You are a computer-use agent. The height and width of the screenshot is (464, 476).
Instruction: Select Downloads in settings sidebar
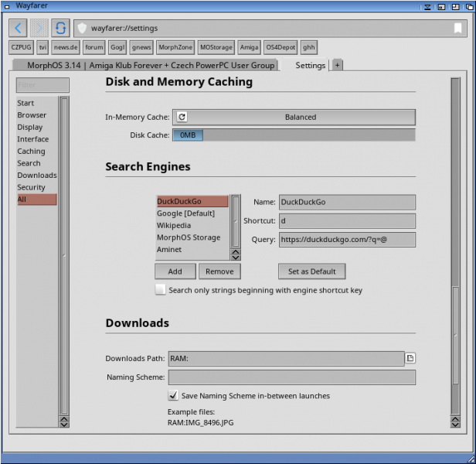[37, 176]
